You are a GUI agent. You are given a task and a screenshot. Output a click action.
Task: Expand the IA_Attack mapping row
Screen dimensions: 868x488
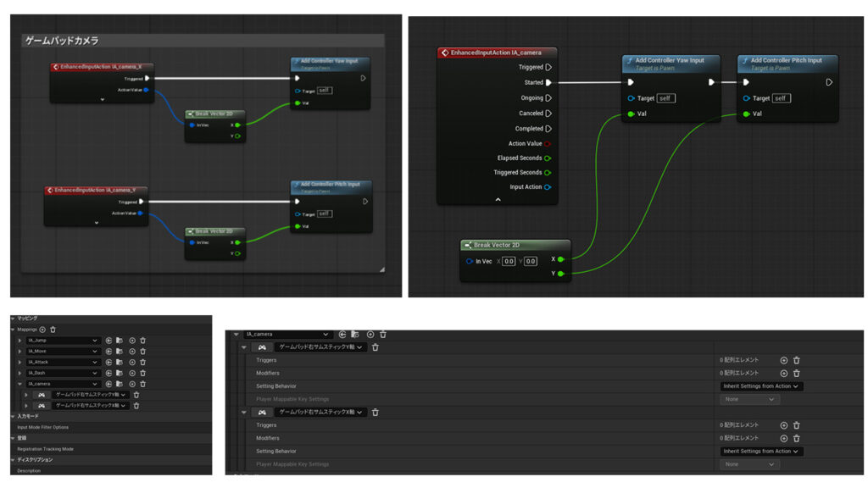[19, 363]
